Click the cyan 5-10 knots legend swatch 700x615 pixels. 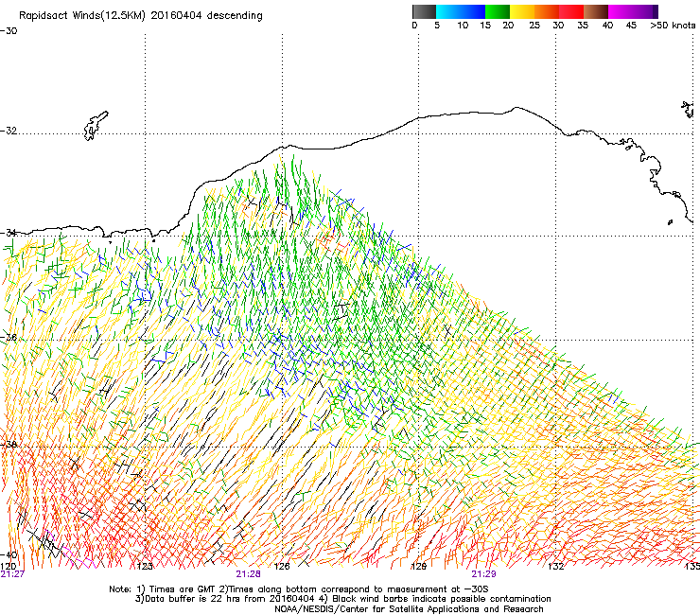448,11
